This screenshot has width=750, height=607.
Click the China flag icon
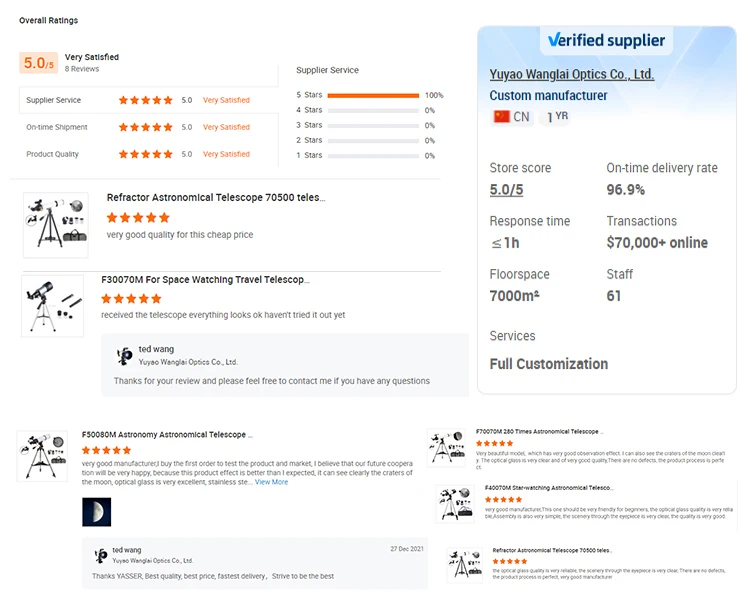click(501, 117)
